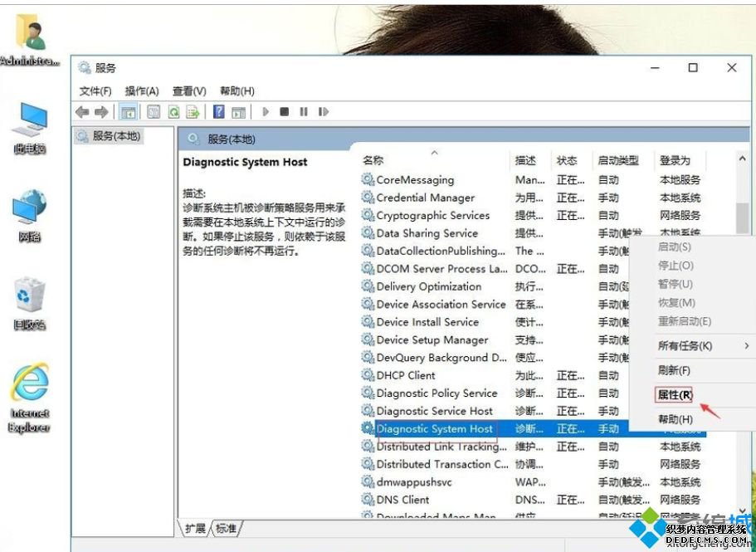Select the Device Association Service row
The width and height of the screenshot is (756, 552).
tap(495, 304)
